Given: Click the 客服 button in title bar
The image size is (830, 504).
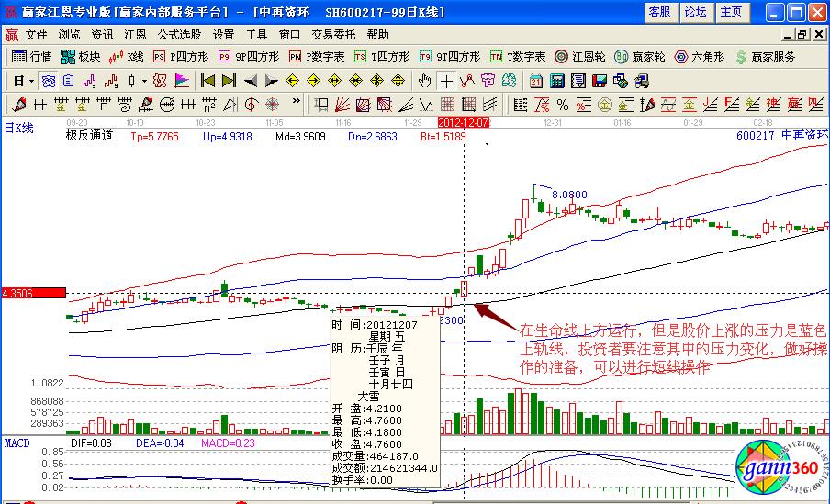Looking at the screenshot, I should click(x=659, y=12).
